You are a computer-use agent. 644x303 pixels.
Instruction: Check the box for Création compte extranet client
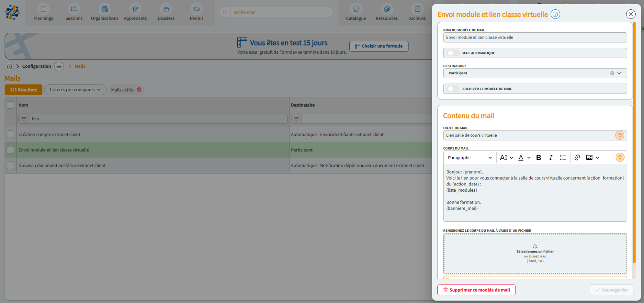(10, 134)
